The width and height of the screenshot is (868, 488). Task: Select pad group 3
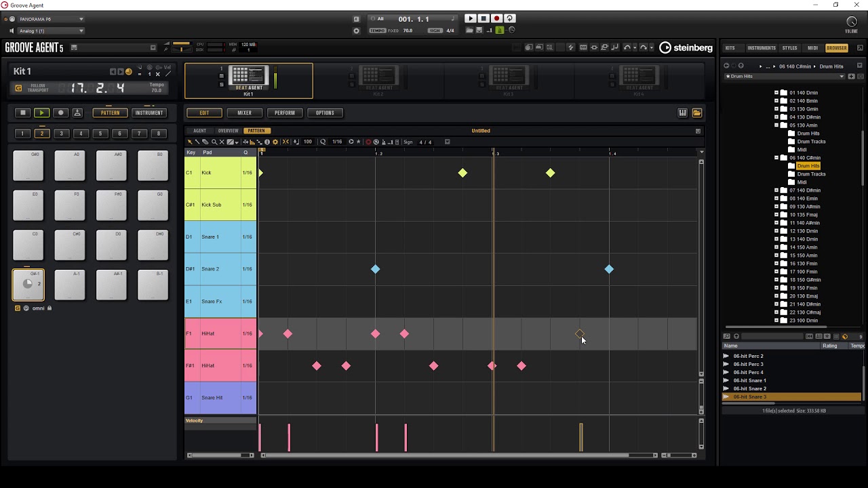[x=61, y=134]
